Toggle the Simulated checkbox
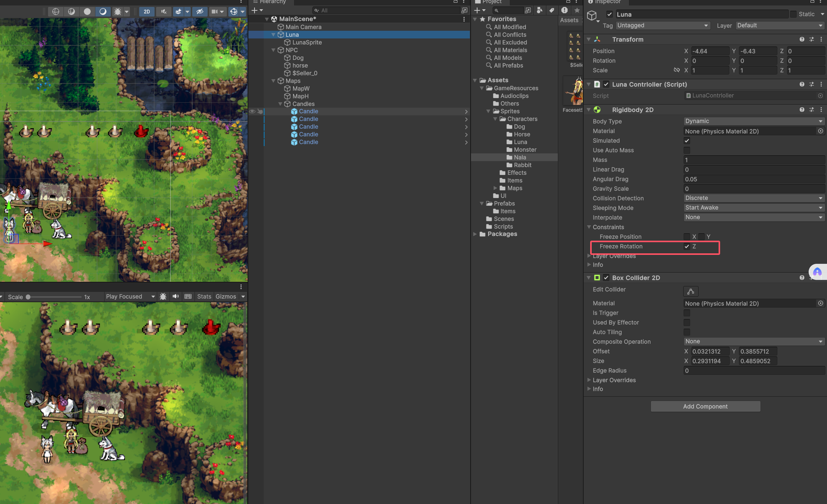 click(687, 141)
